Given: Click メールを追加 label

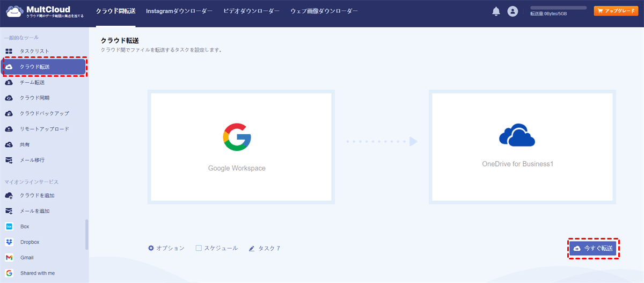Looking at the screenshot, I should 35,211.
